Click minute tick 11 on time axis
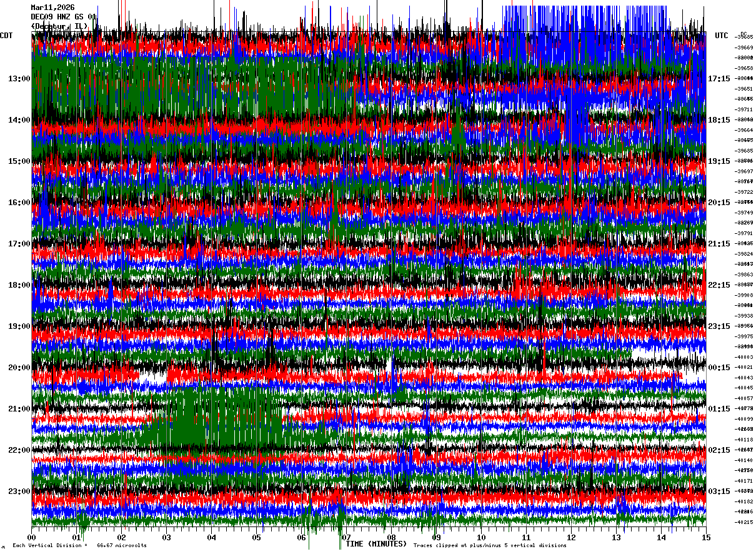The image size is (756, 554). click(527, 536)
